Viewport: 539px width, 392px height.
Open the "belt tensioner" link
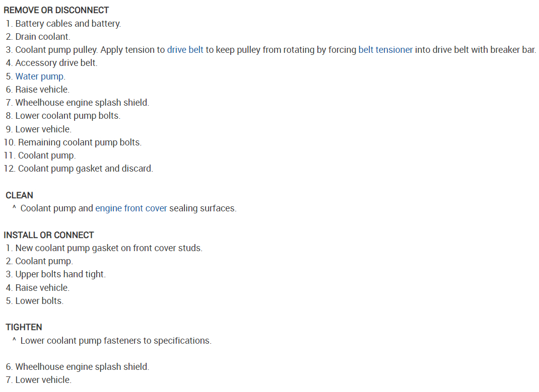tap(385, 50)
